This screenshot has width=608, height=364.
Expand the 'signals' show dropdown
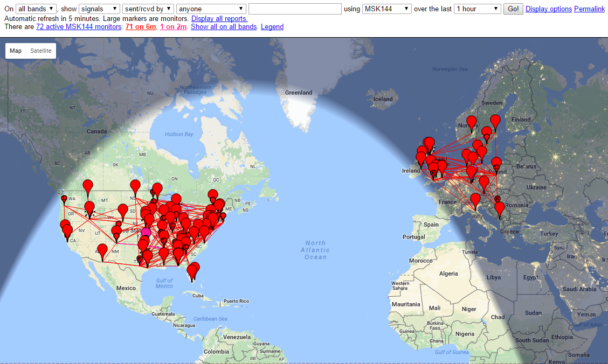99,9
